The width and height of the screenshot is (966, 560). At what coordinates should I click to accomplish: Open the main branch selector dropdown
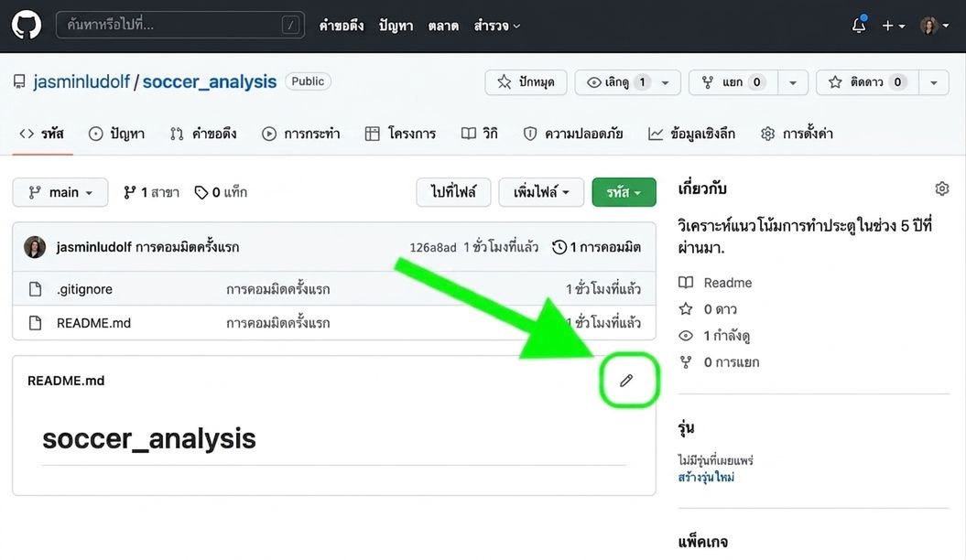tap(60, 193)
